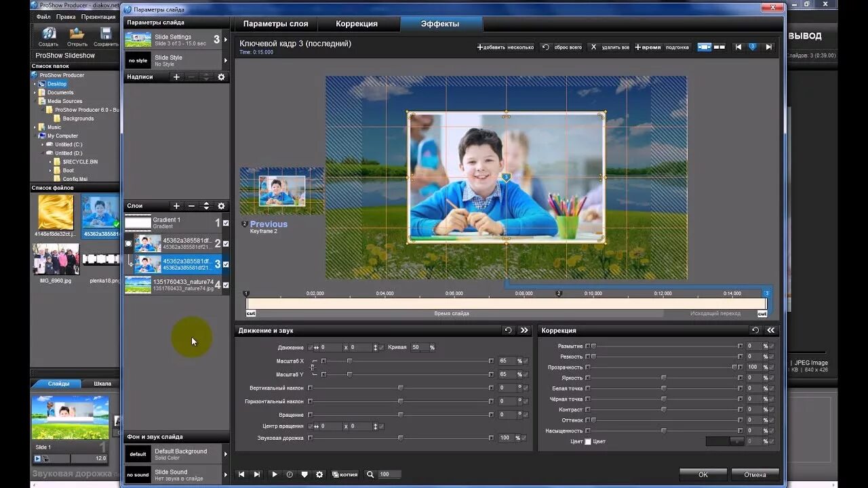Click the Отмена button
The width and height of the screenshot is (868, 488).
[x=755, y=474]
